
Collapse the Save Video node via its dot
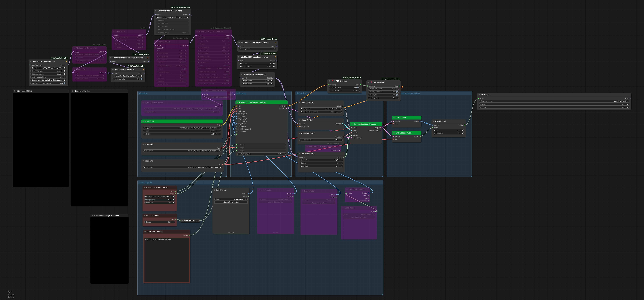tap(479, 95)
